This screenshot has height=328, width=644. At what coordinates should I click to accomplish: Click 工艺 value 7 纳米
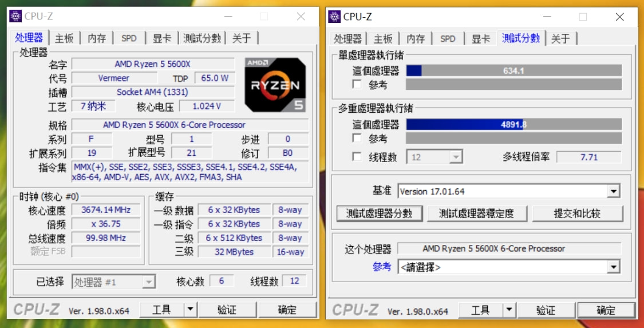pos(93,106)
